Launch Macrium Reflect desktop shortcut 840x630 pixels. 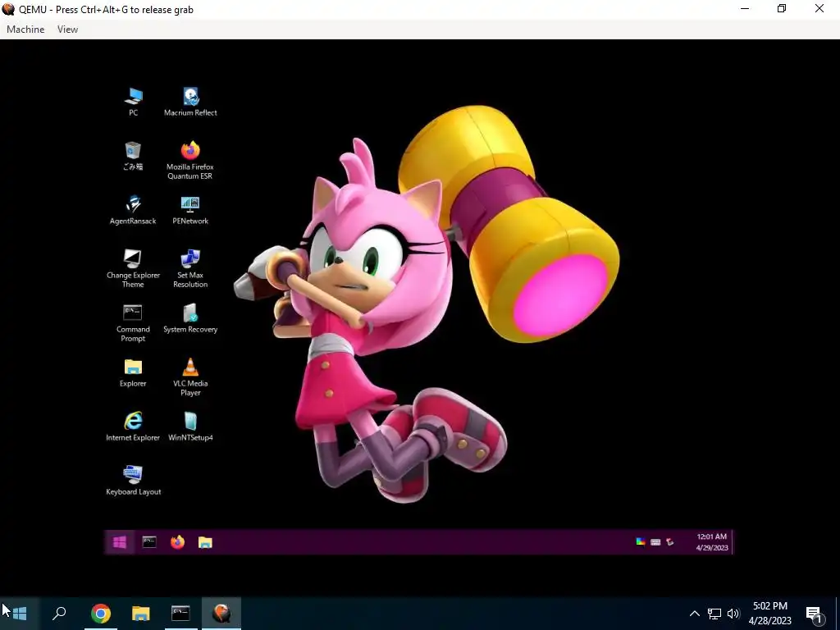pos(190,102)
